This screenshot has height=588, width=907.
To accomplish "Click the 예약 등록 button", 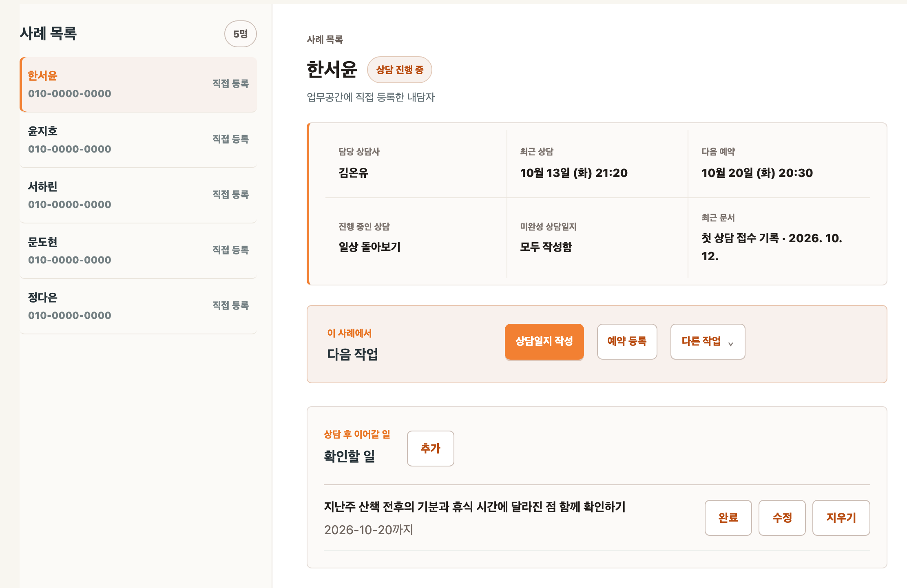I will click(627, 341).
